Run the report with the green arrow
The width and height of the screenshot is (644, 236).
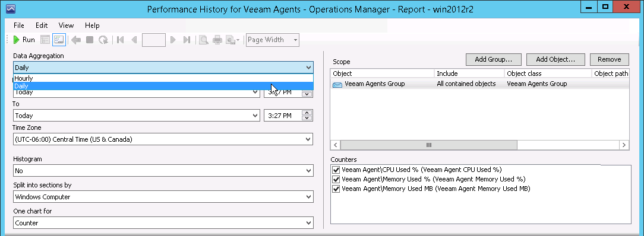point(24,40)
